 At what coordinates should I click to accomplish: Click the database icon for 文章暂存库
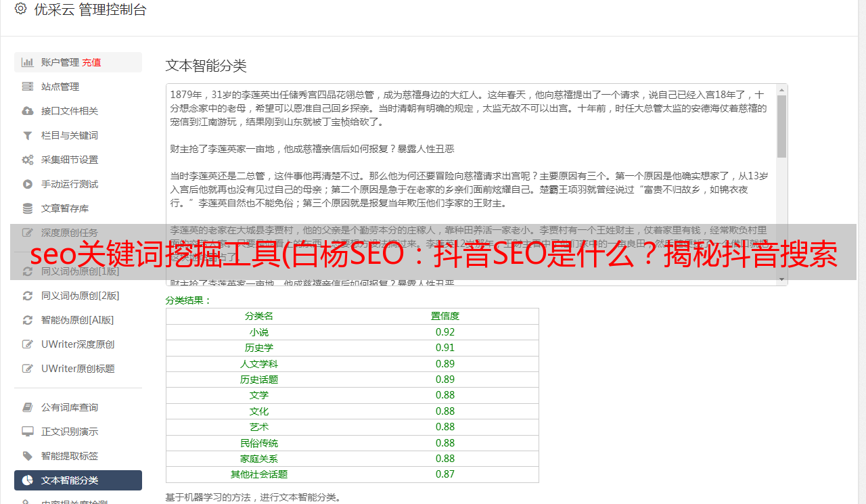pos(28,208)
